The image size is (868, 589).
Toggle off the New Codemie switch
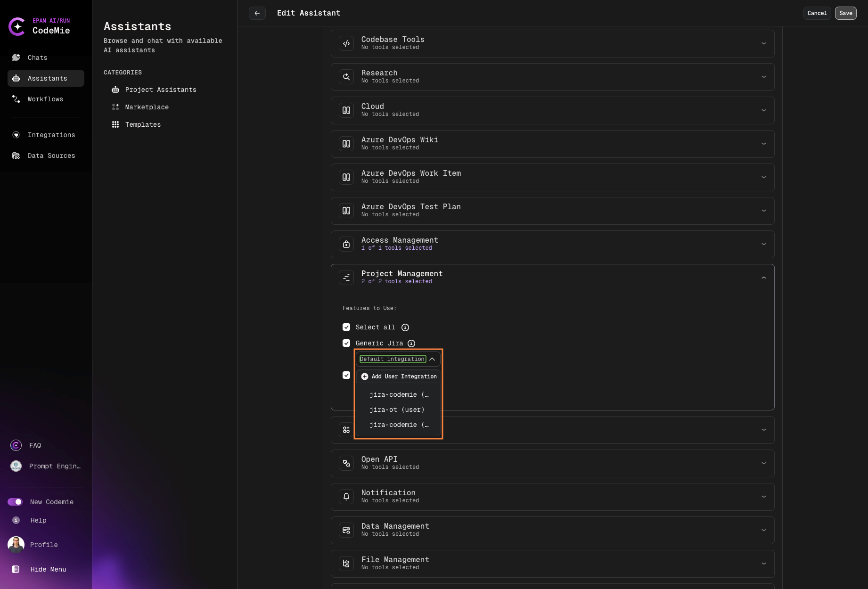pyautogui.click(x=16, y=502)
